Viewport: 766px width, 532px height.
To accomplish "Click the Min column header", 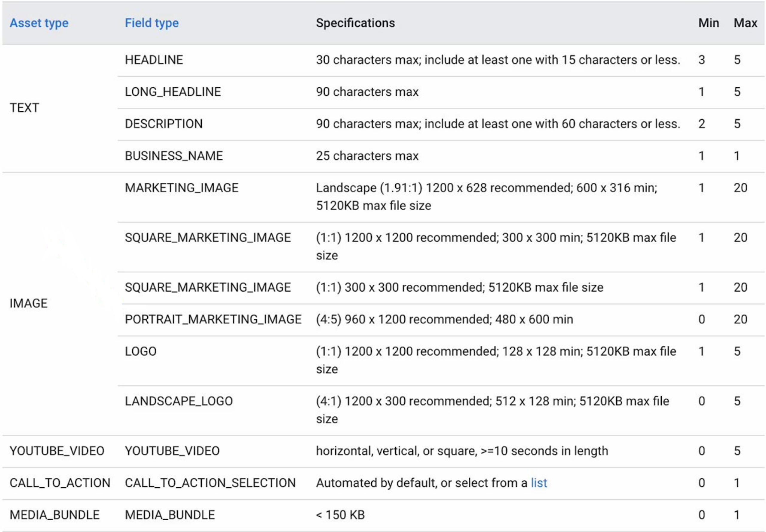I will click(708, 23).
